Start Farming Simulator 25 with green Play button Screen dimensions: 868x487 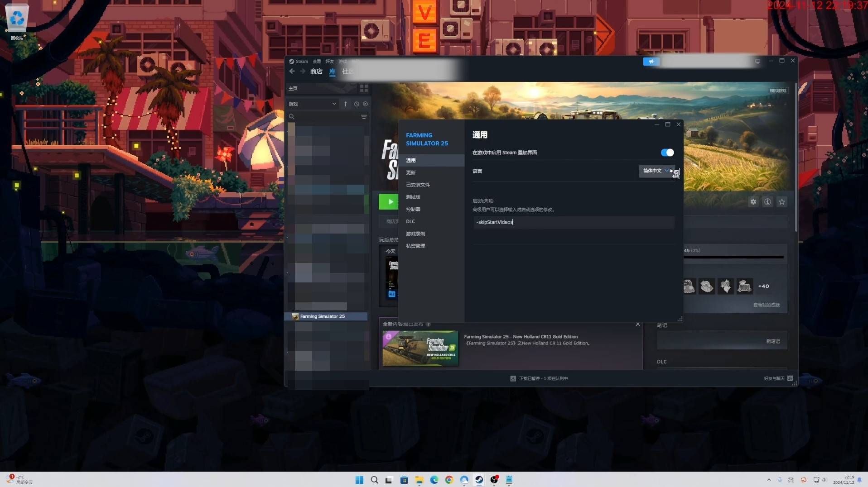tap(388, 202)
